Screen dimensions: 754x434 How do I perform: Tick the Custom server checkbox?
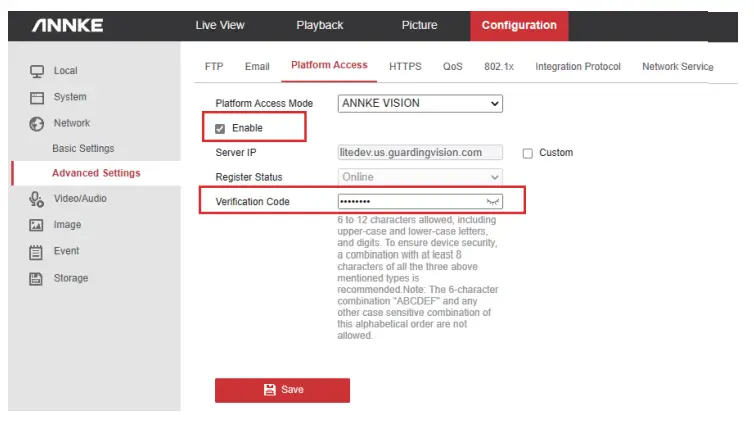coord(528,153)
